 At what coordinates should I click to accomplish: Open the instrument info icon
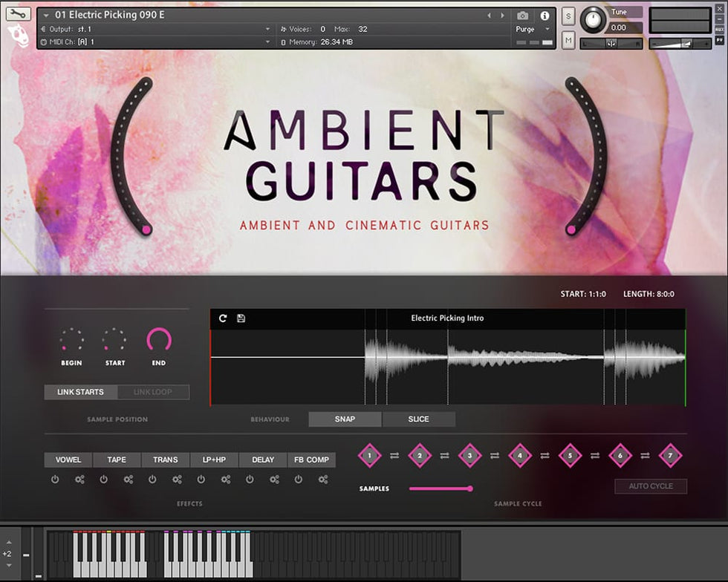[545, 16]
